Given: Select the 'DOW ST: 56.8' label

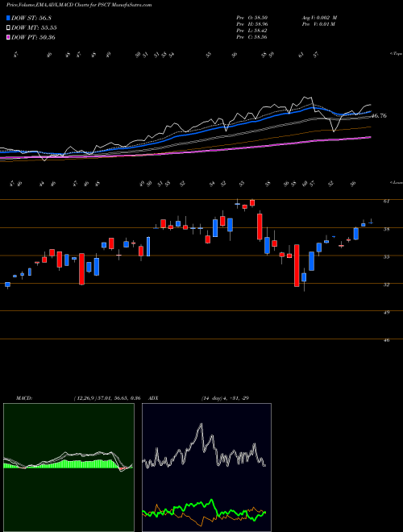Looking at the screenshot, I should [31, 18].
